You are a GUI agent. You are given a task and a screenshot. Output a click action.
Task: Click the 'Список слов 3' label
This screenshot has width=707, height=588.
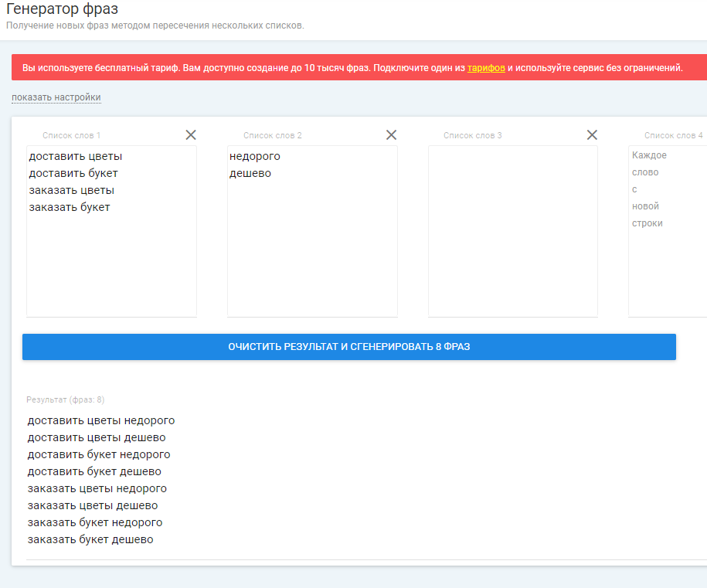point(472,135)
